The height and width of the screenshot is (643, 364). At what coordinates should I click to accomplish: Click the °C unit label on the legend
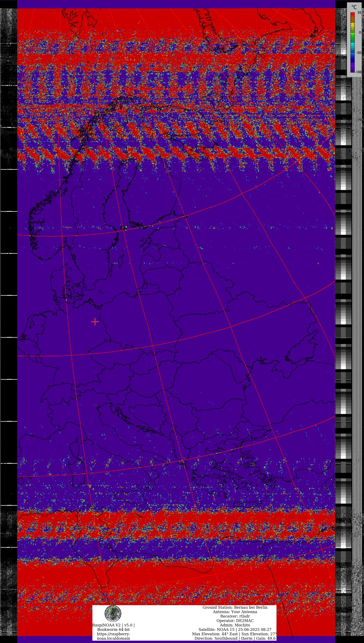pos(354,7)
